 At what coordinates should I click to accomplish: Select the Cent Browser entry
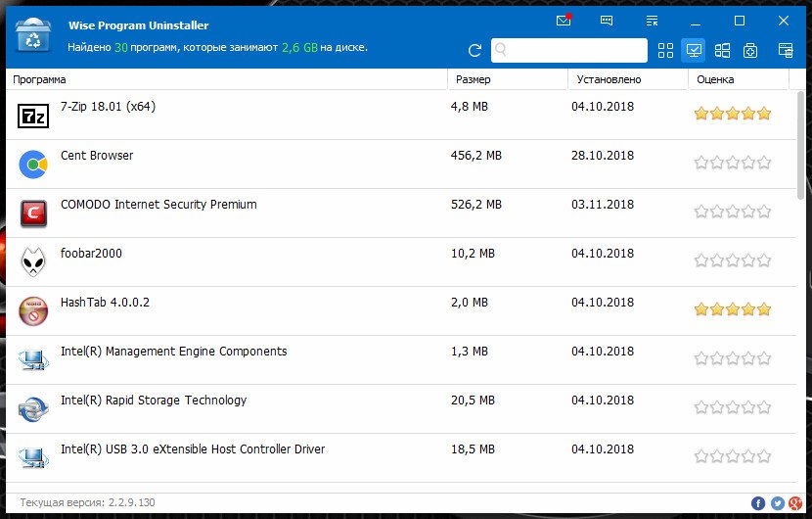(401, 164)
